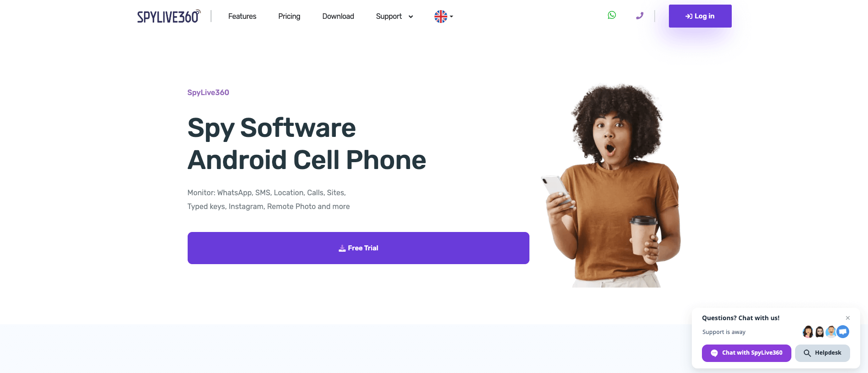The width and height of the screenshot is (868, 373).
Task: Click Chat with SpyLive360 button
Action: pyautogui.click(x=746, y=353)
